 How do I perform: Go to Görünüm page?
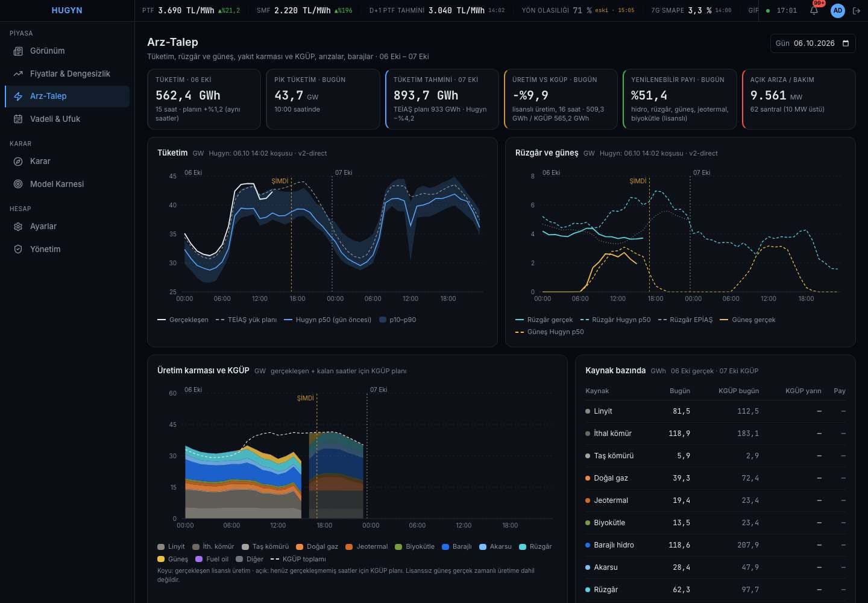(x=67, y=51)
